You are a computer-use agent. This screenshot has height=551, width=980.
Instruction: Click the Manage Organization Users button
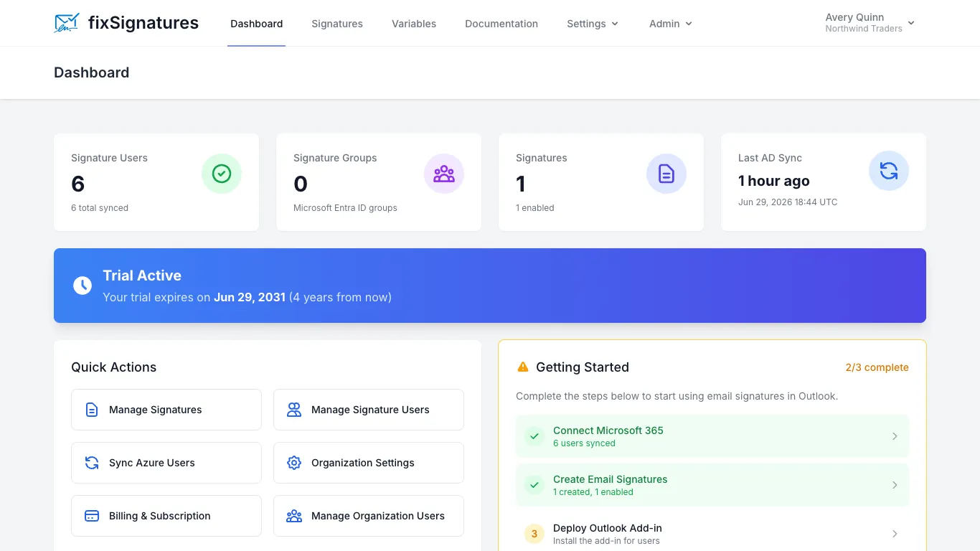point(369,516)
